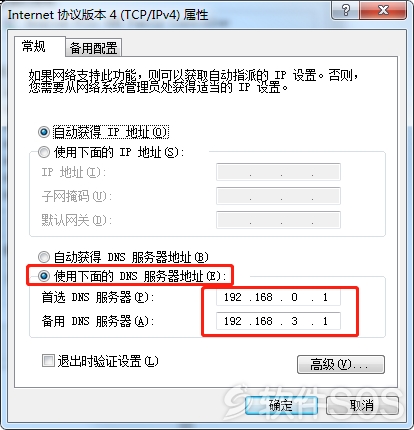Click the 默认网关 input field
The image size is (414, 430).
coord(278,220)
